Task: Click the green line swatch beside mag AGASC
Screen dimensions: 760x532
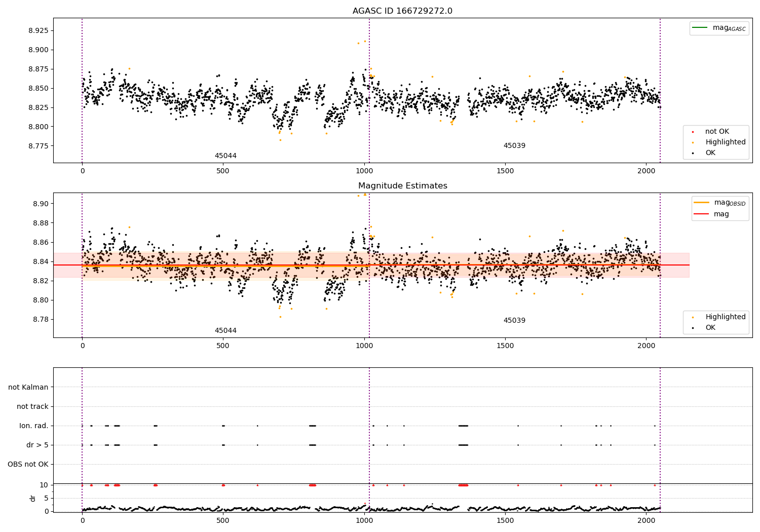Action: click(x=700, y=28)
